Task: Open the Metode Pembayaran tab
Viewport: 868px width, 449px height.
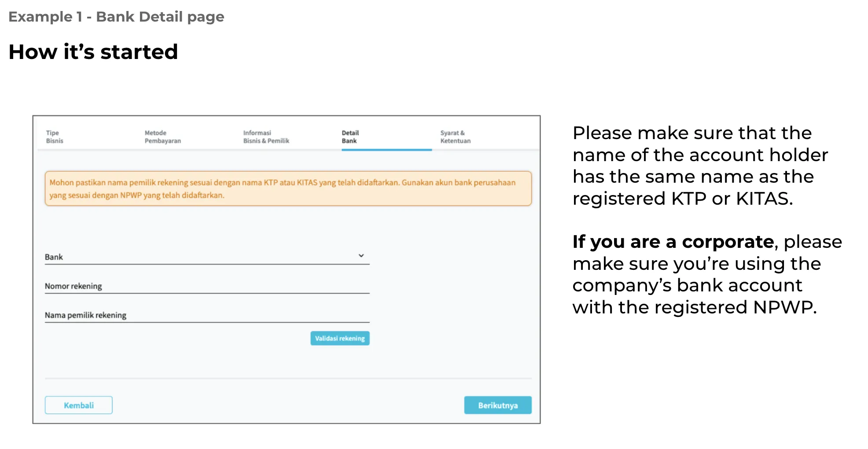Action: point(162,137)
